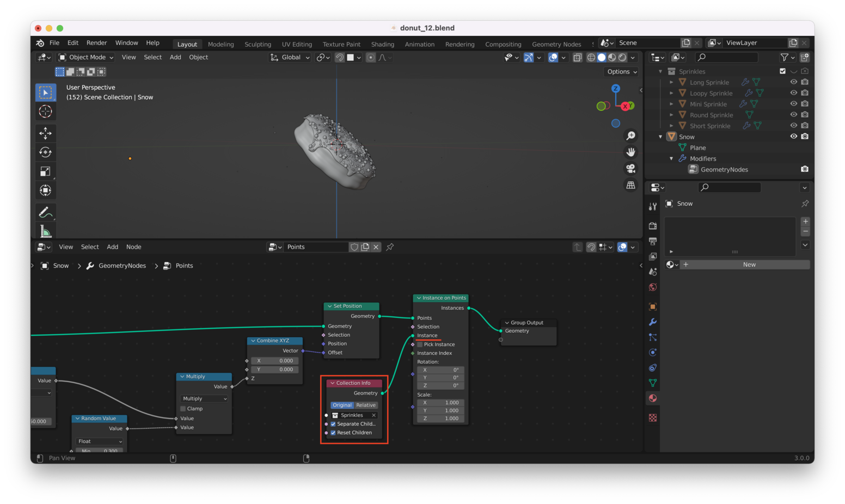Image resolution: width=845 pixels, height=504 pixels.
Task: Switch Collection Info node to Relative mode
Action: tap(365, 405)
